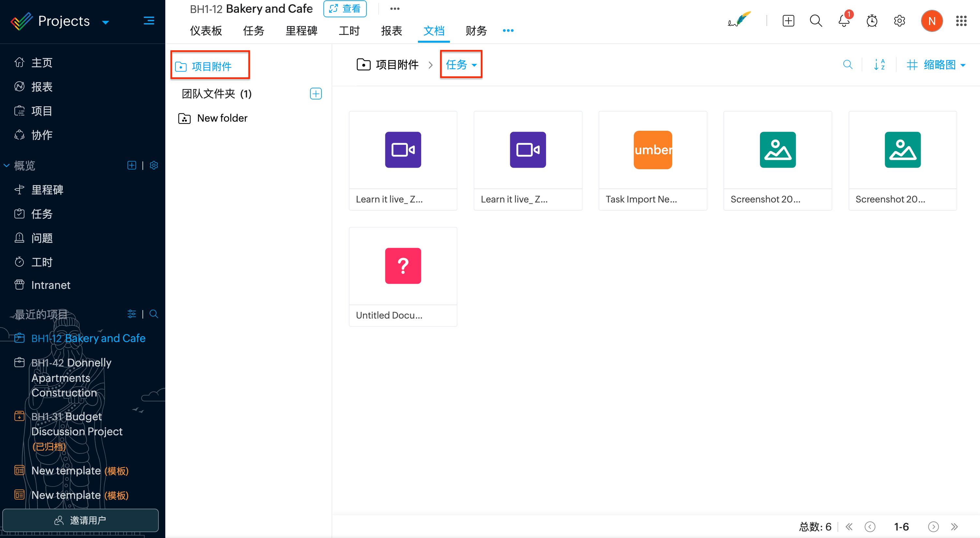Collapse sidebar with hamburger toggle
Viewport: 980px width, 538px height.
pos(149,21)
